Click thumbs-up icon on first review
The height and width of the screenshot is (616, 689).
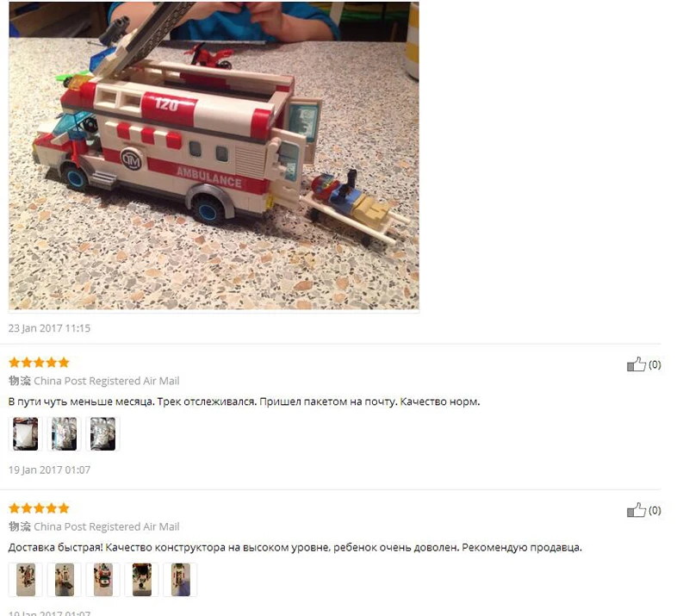[636, 364]
